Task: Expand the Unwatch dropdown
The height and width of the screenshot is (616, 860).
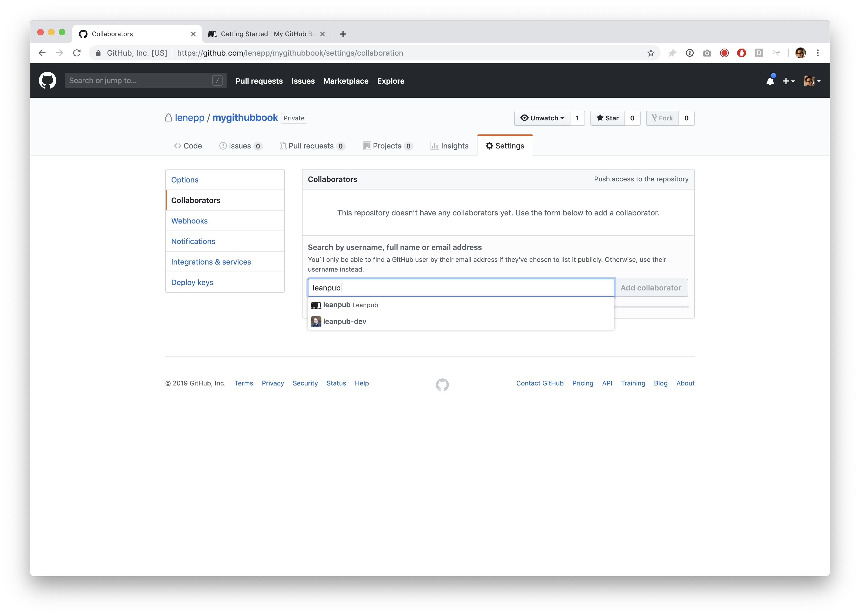Action: (542, 118)
